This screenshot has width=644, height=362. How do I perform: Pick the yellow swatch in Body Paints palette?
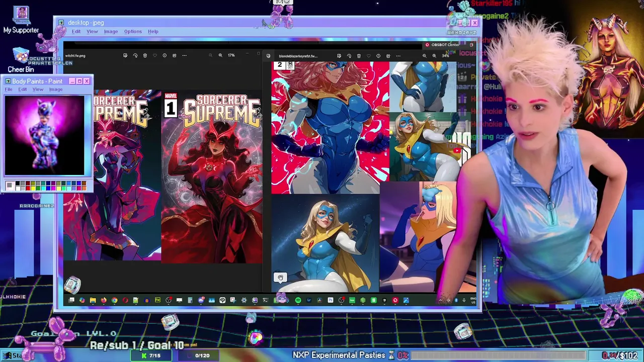(33, 189)
